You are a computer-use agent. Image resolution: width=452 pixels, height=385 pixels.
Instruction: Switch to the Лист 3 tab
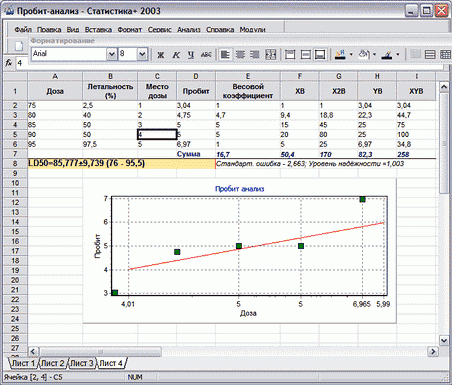pyautogui.click(x=81, y=363)
